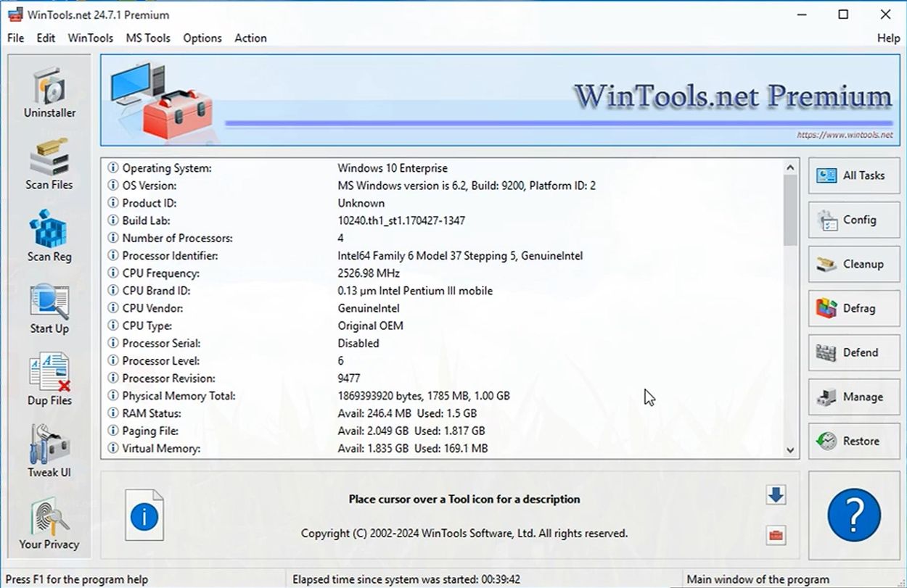The image size is (907, 588).
Task: Click the info icon beside Virtual Memory
Action: tap(113, 448)
